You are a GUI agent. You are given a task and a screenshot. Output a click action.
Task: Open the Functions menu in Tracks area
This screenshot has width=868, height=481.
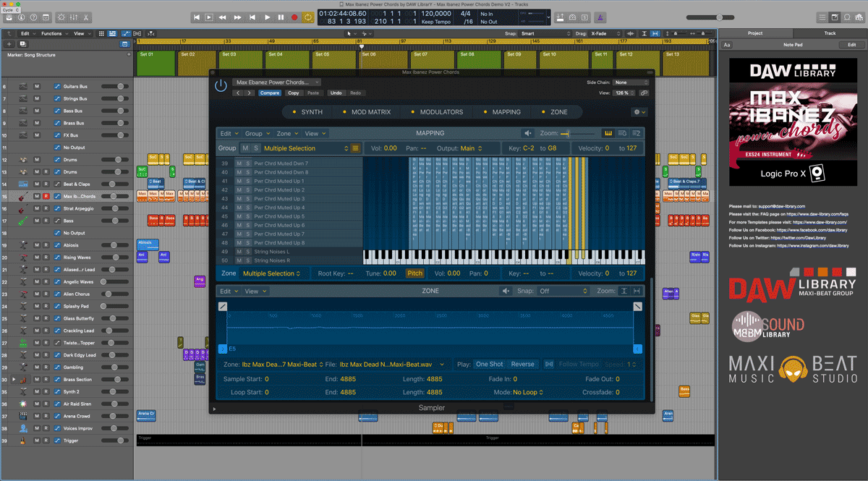click(54, 34)
